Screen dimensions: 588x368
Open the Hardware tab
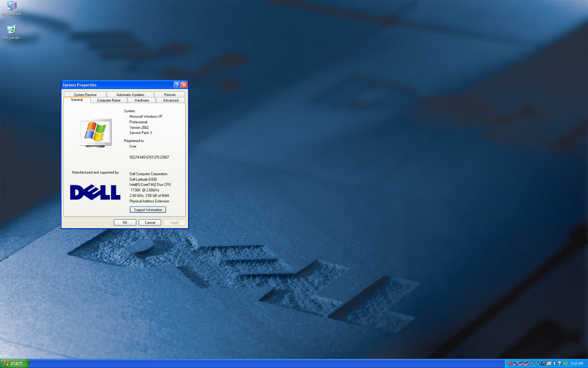tap(142, 100)
